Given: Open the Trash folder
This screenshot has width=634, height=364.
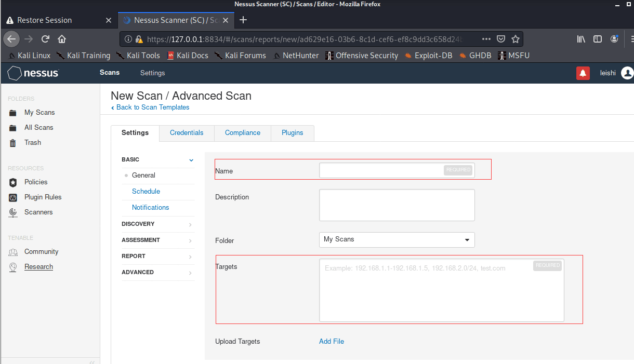Looking at the screenshot, I should coord(32,142).
